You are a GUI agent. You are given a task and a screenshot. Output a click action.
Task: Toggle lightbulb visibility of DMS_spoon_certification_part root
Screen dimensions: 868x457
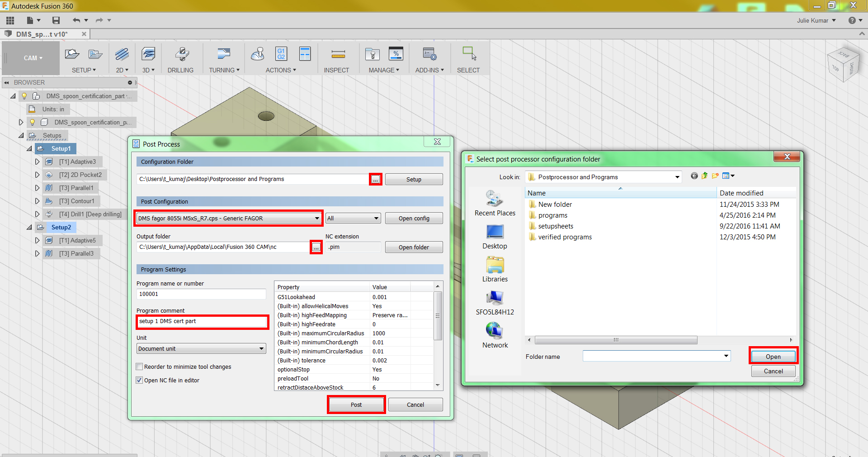point(24,96)
